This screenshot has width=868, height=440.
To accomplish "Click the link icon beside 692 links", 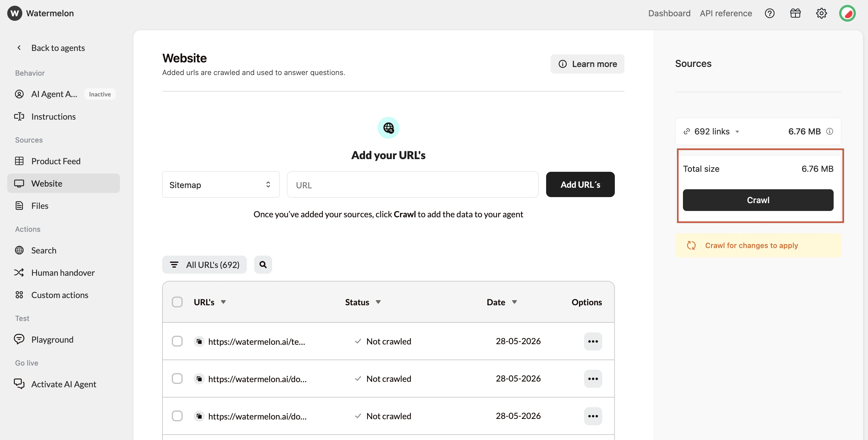I will click(686, 131).
